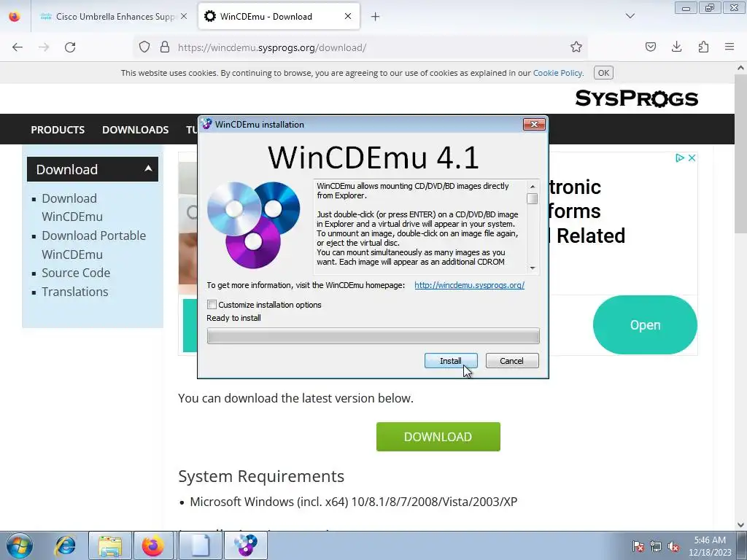Open the Firefox downloads panel

[x=676, y=47]
